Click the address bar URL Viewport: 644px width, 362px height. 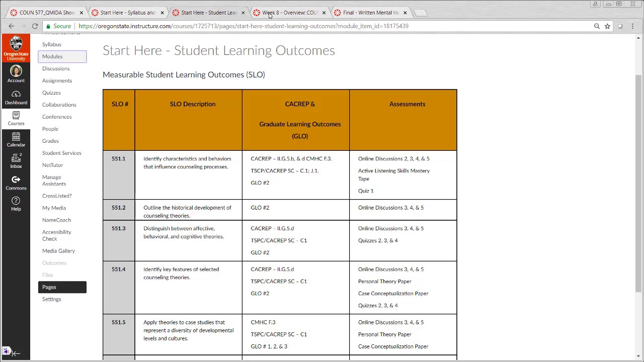click(x=244, y=26)
